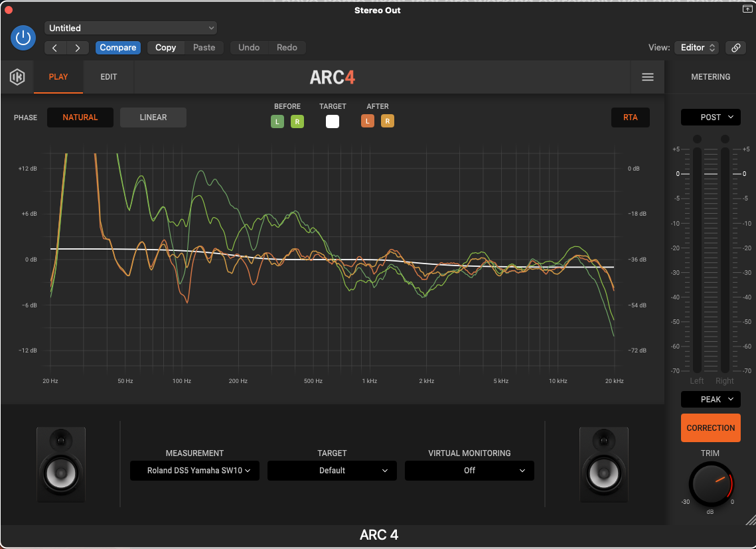The width and height of the screenshot is (756, 549).
Task: Click the right speaker image
Action: click(603, 465)
